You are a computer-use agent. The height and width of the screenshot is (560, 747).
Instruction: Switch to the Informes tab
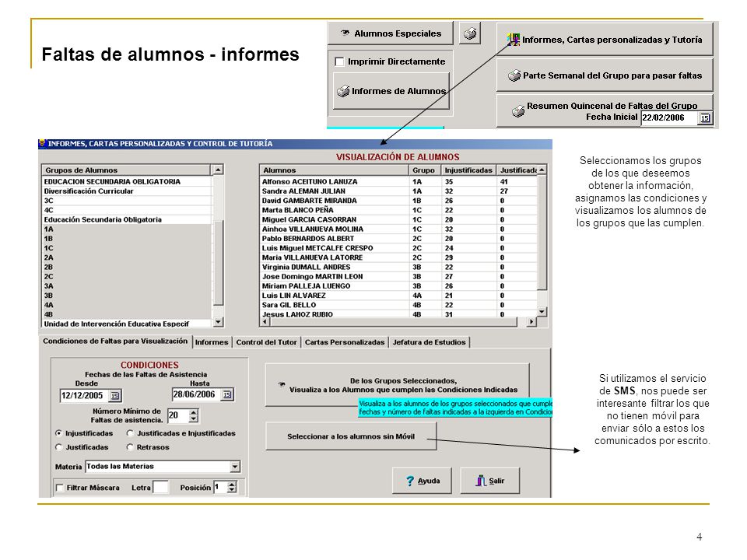[x=212, y=342]
